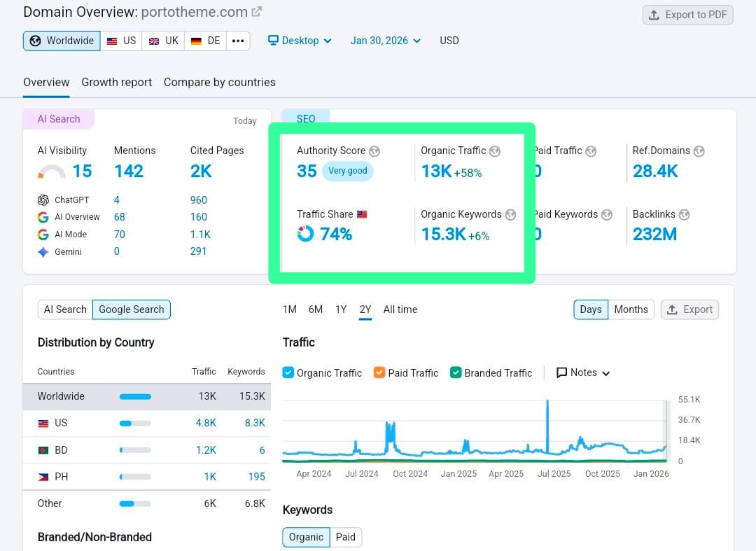Click the US traffic share bar
Screen dimensions: 756x551
[136, 424]
